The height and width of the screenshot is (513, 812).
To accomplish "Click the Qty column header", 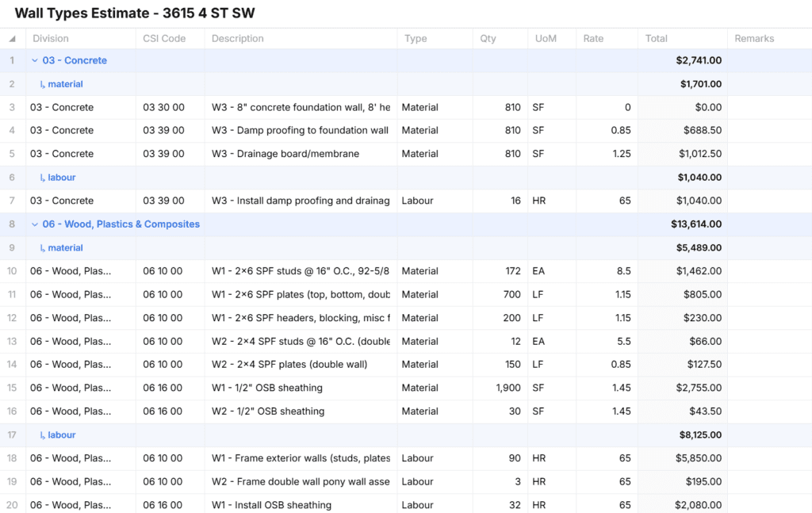I will [x=488, y=38].
